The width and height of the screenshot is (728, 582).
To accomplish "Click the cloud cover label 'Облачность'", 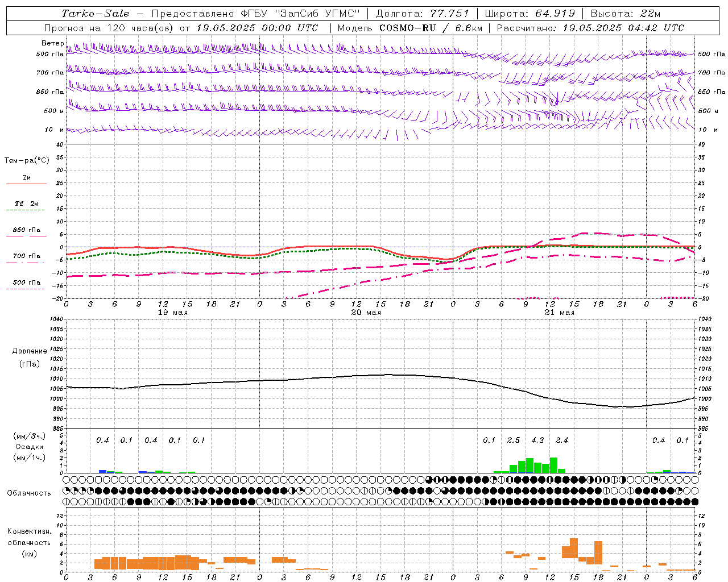I will click(x=29, y=493).
